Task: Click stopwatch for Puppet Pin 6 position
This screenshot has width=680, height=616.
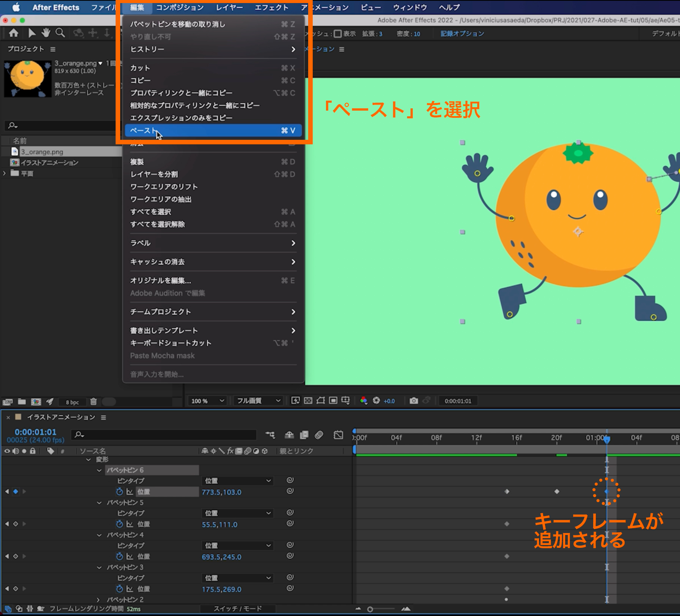Action: (x=119, y=491)
